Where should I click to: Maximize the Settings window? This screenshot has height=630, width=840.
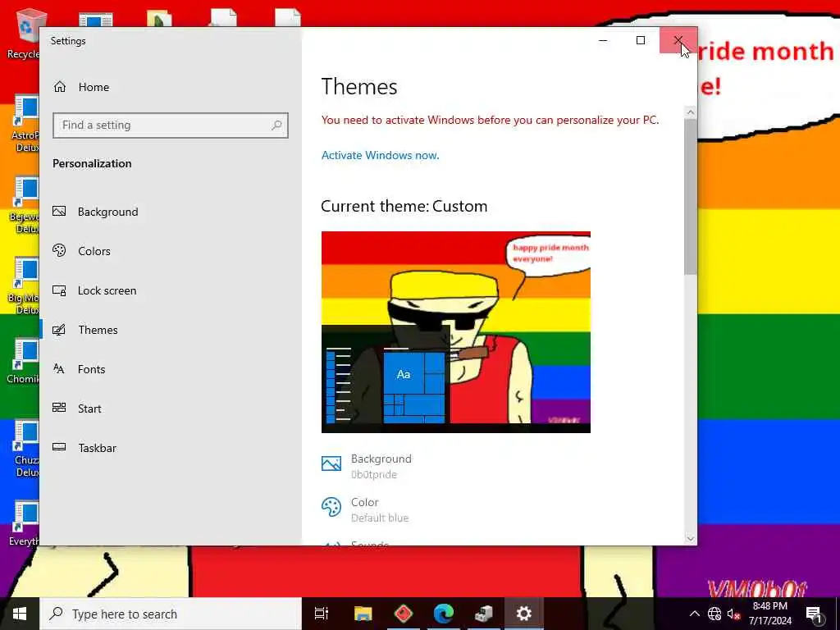[640, 40]
